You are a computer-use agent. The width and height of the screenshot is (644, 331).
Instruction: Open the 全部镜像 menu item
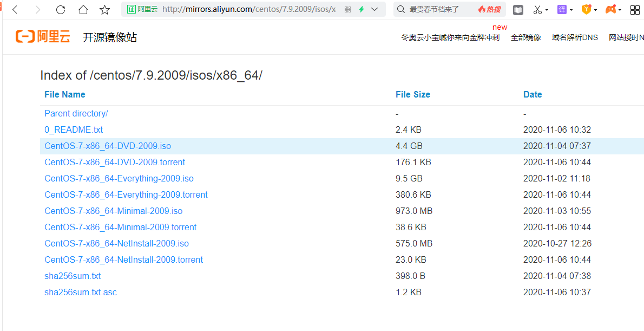525,37
